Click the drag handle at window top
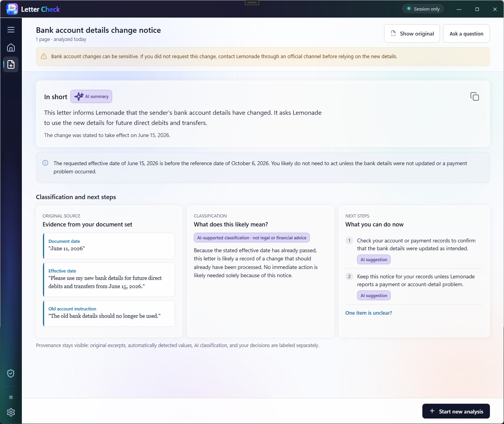 (252, 2)
